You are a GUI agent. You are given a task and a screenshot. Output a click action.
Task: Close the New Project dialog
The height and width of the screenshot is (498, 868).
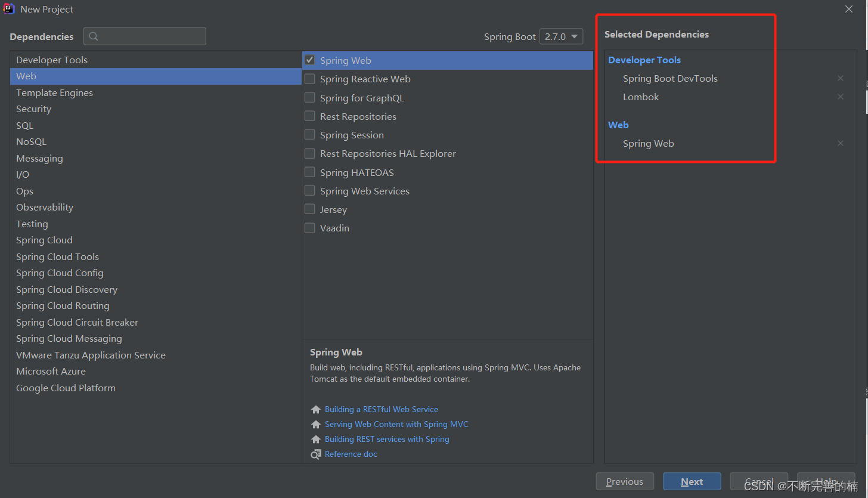coord(849,9)
